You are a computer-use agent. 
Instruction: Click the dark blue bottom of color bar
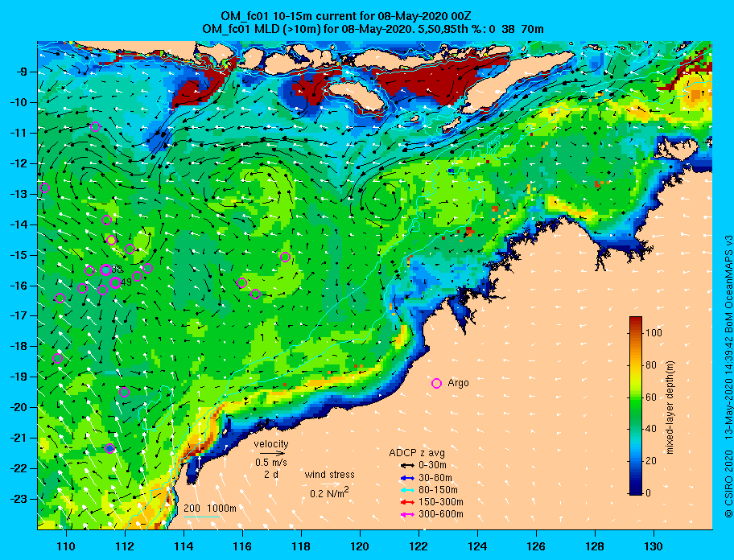pos(636,490)
